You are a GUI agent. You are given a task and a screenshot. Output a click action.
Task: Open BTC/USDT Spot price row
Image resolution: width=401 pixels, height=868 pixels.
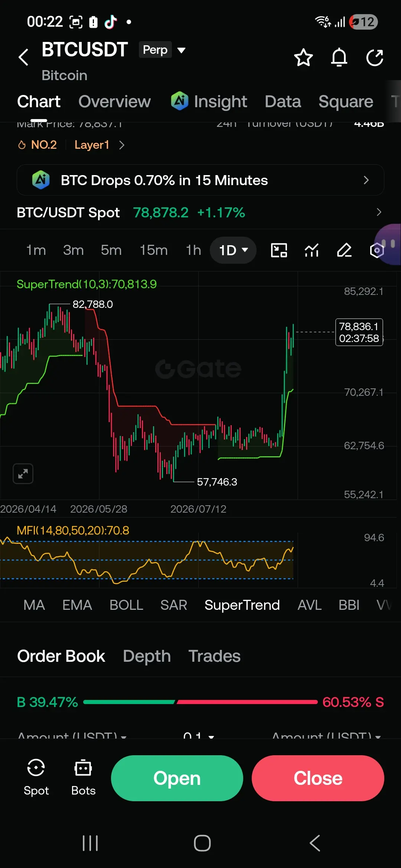click(200, 213)
